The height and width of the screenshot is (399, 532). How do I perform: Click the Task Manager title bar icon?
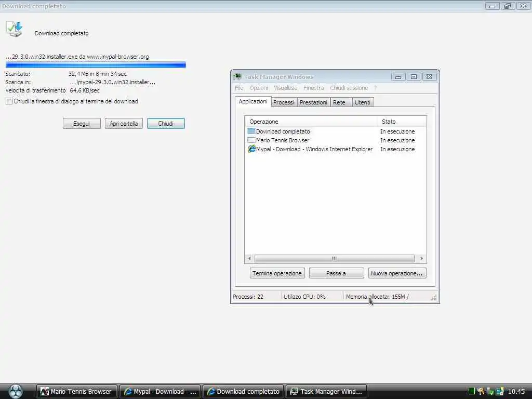coord(237,77)
